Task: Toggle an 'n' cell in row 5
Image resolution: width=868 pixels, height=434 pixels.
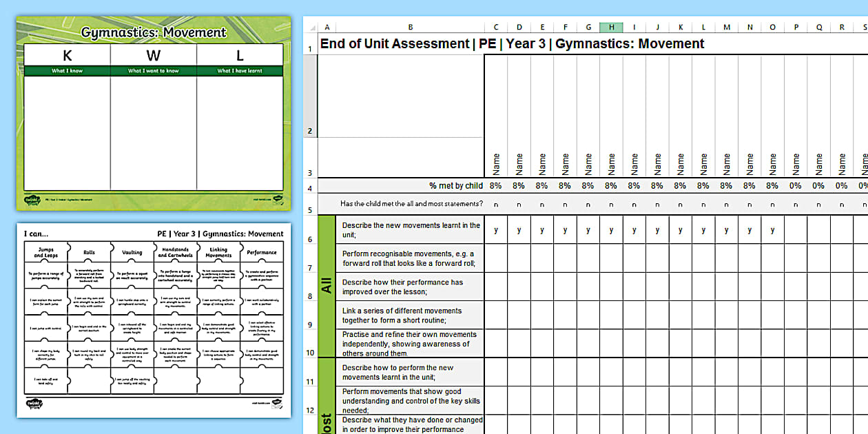Action: pos(495,205)
